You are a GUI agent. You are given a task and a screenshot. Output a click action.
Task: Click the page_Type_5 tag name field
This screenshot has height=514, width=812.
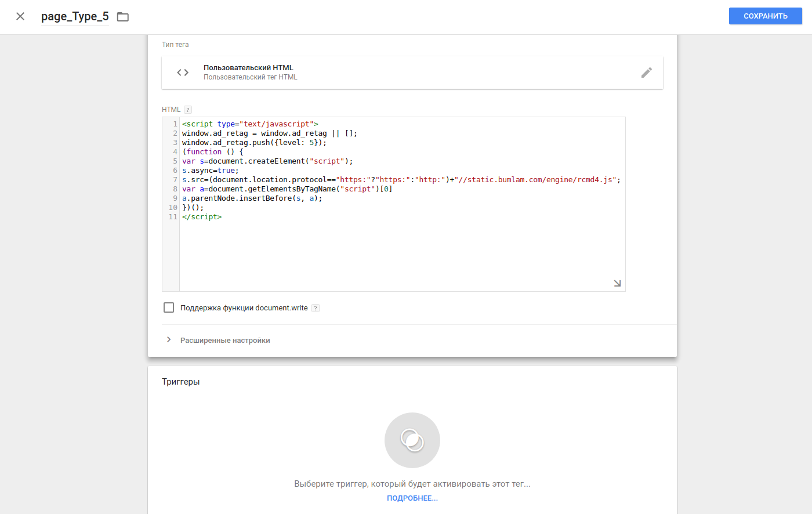(x=75, y=17)
